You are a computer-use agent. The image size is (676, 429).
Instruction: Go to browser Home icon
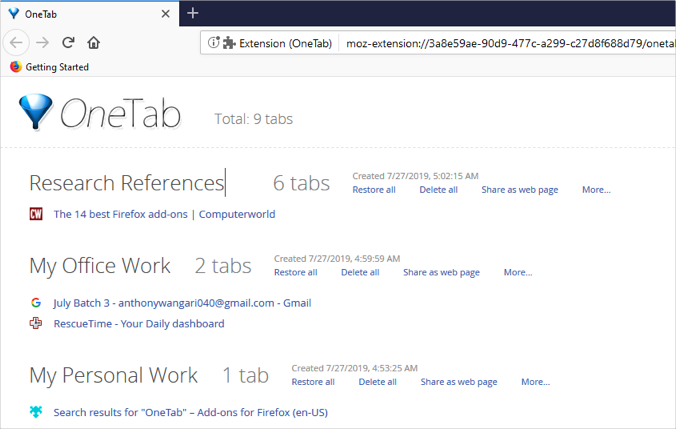pyautogui.click(x=93, y=43)
